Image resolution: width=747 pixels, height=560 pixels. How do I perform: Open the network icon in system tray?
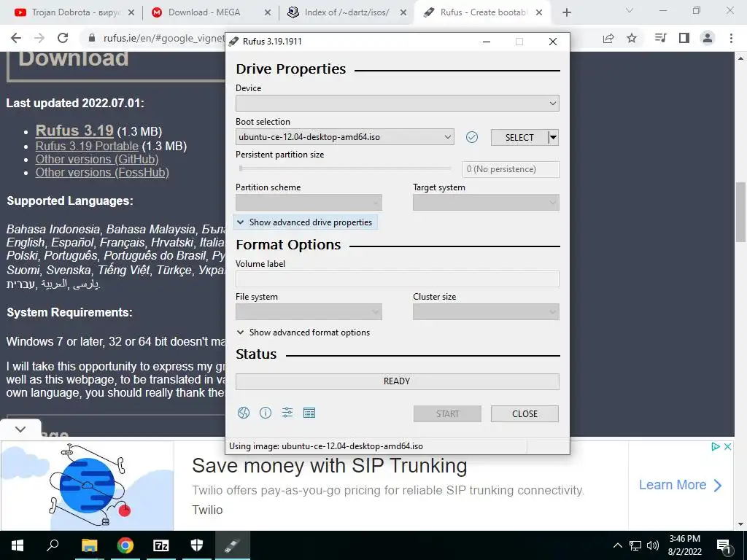[x=635, y=545]
